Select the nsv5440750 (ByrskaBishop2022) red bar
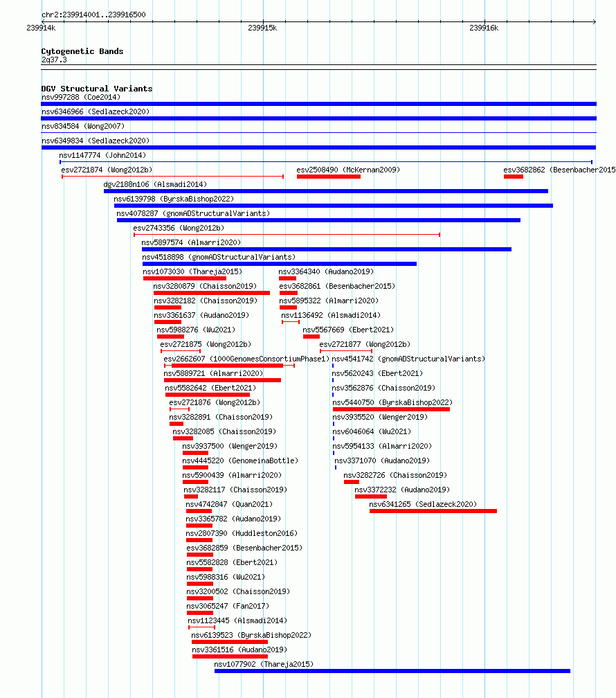 click(391, 409)
